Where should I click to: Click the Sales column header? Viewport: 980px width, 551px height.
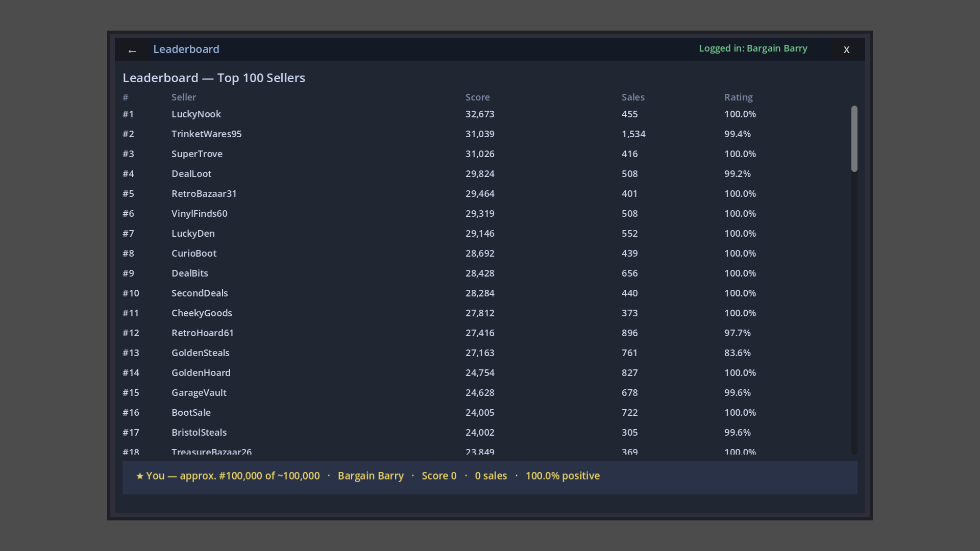pos(633,97)
